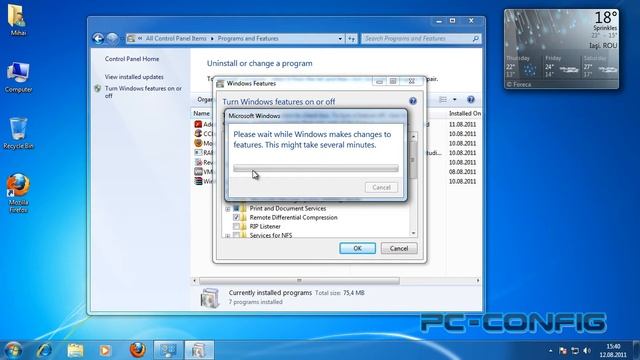The width and height of the screenshot is (640, 360).
Task: Click the Currently installed programs icon
Action: (x=210, y=297)
